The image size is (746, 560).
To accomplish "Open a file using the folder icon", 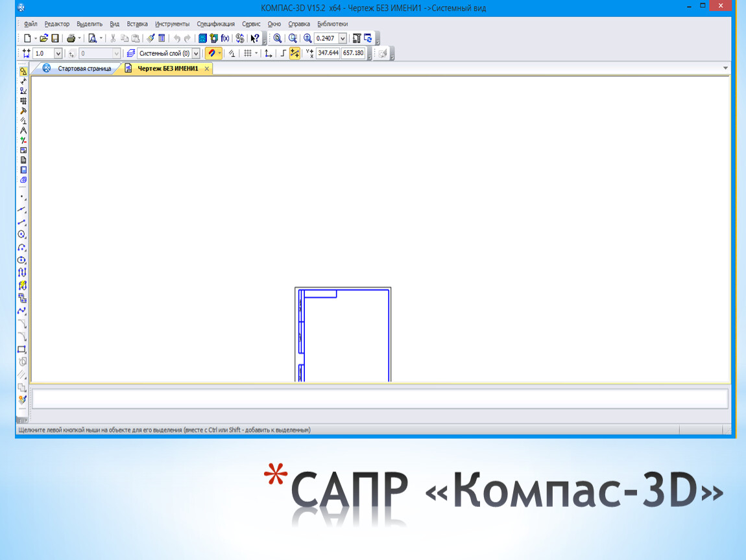I will [x=43, y=38].
